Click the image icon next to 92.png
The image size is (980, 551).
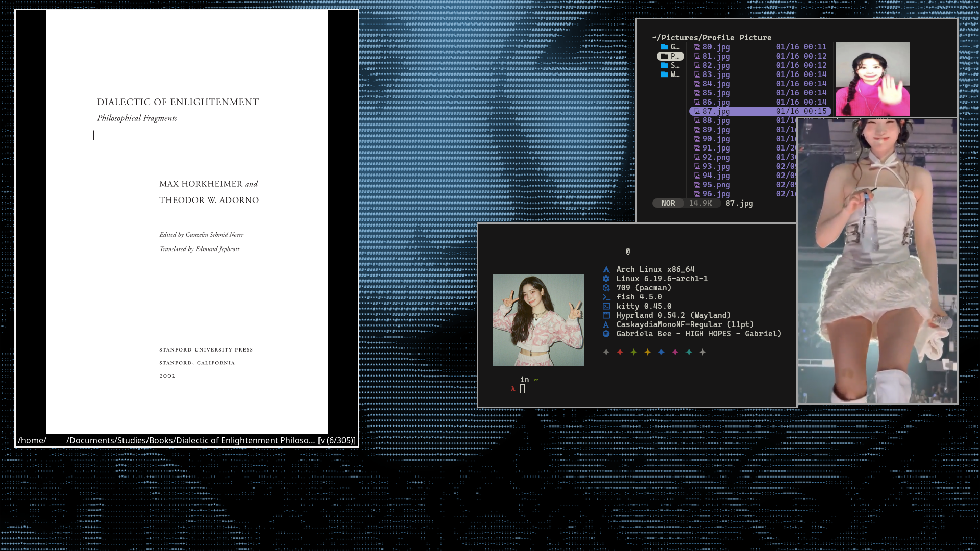(x=697, y=157)
